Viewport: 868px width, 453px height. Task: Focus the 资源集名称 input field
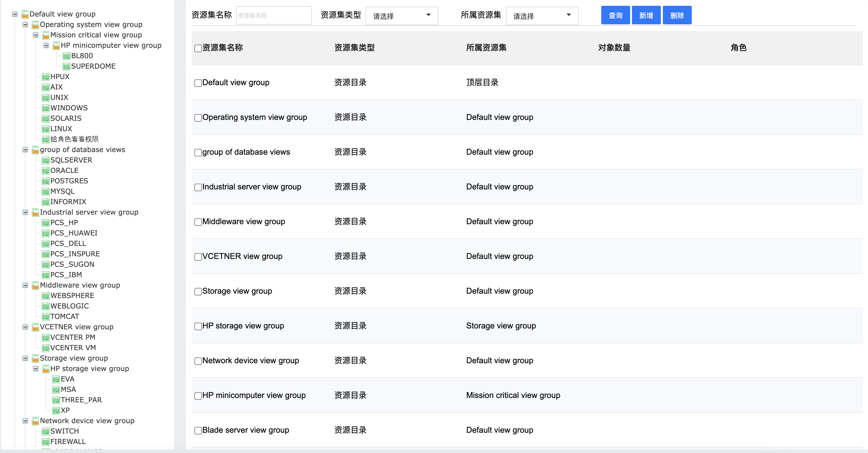pyautogui.click(x=274, y=16)
